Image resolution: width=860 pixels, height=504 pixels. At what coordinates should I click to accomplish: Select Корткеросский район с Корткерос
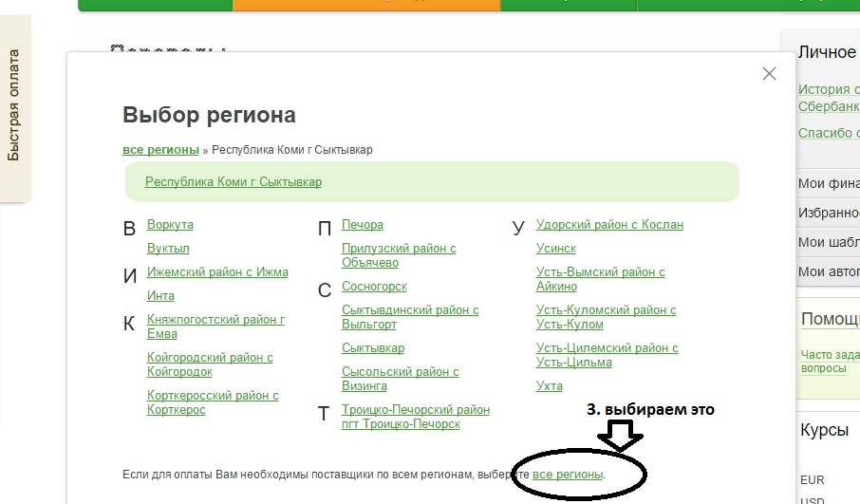[213, 402]
